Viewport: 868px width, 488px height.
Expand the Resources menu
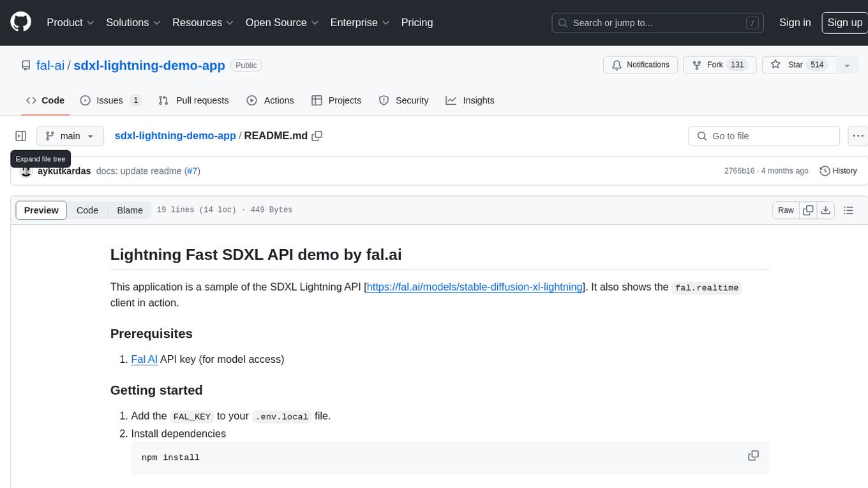click(x=202, y=22)
